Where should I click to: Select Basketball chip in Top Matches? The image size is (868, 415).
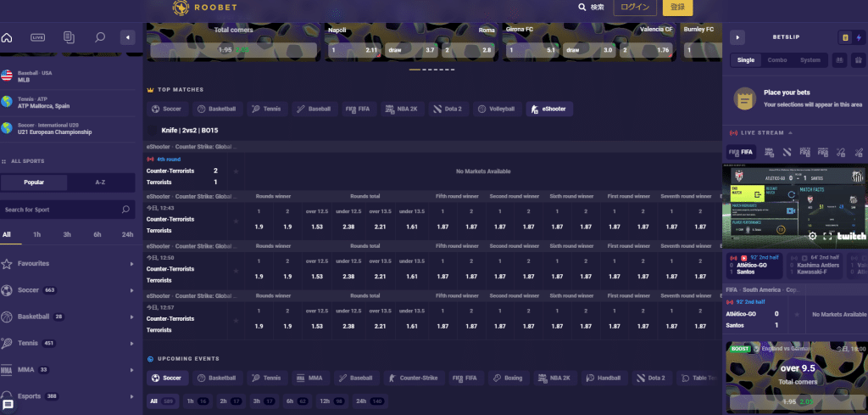point(217,109)
